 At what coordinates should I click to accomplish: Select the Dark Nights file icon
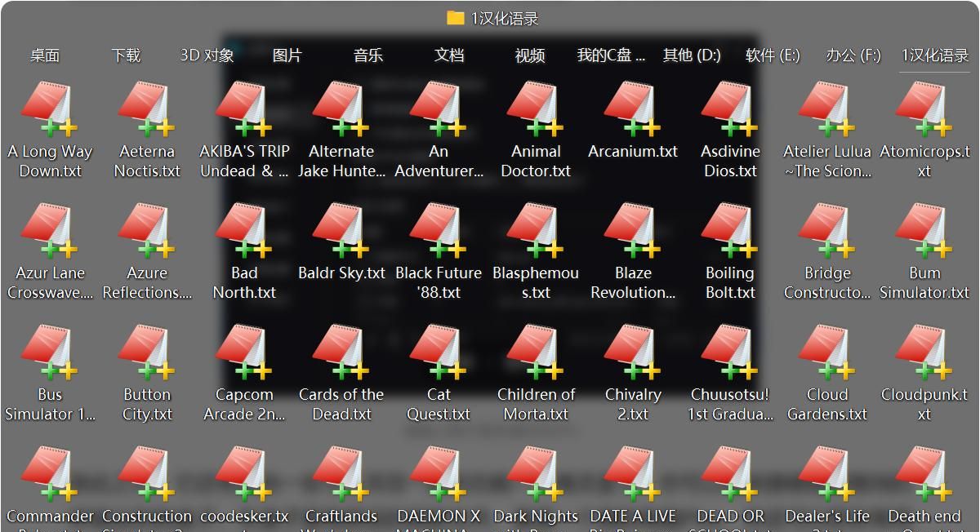click(536, 473)
